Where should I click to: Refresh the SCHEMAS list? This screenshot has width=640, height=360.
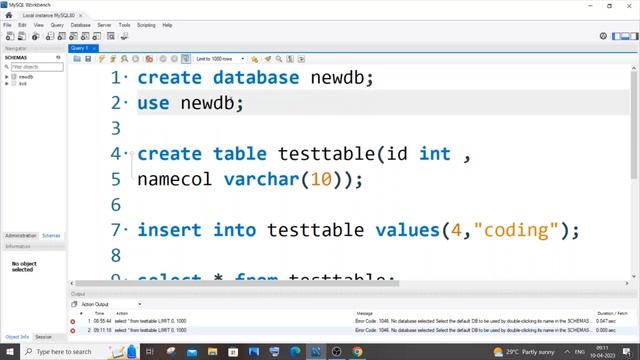(x=58, y=58)
